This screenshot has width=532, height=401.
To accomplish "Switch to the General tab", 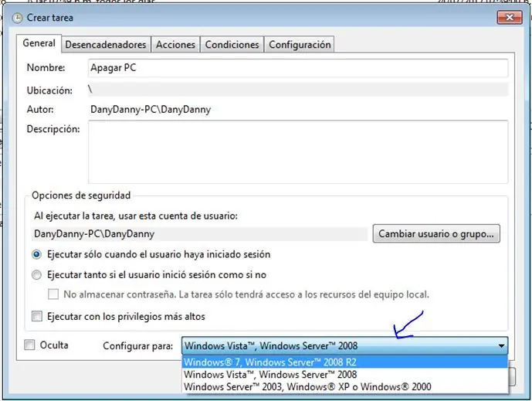I will (39, 43).
